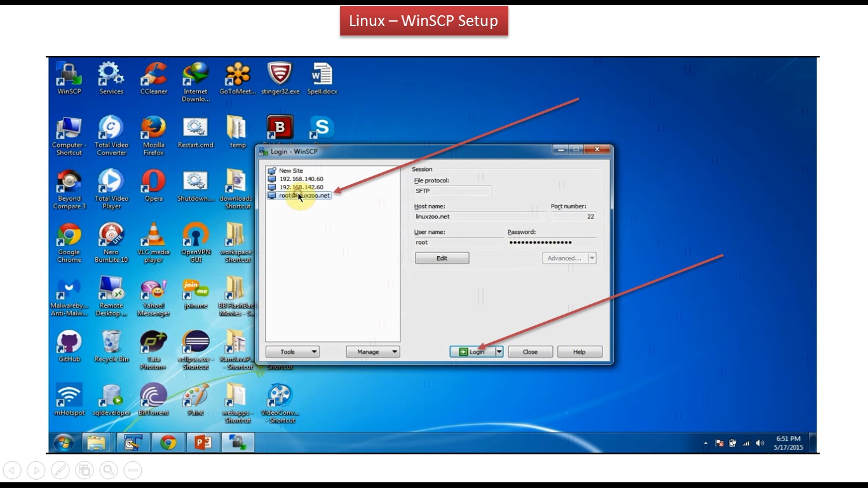Click the Help button in Login dialog
Image resolution: width=868 pixels, height=488 pixels.
click(580, 351)
